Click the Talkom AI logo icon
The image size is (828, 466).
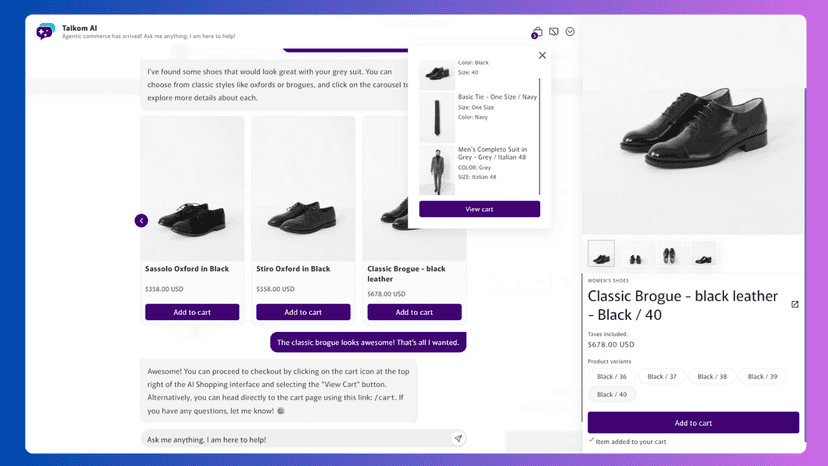[45, 31]
